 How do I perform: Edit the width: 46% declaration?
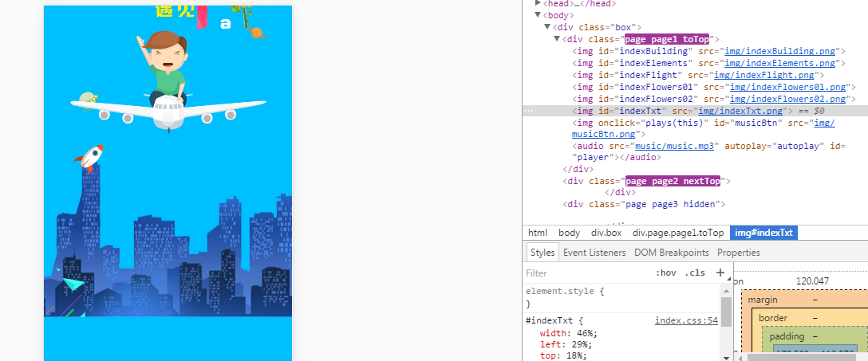[569, 333]
